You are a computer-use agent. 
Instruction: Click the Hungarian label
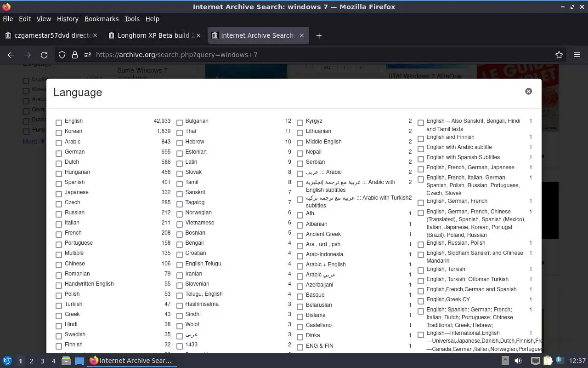tap(77, 172)
